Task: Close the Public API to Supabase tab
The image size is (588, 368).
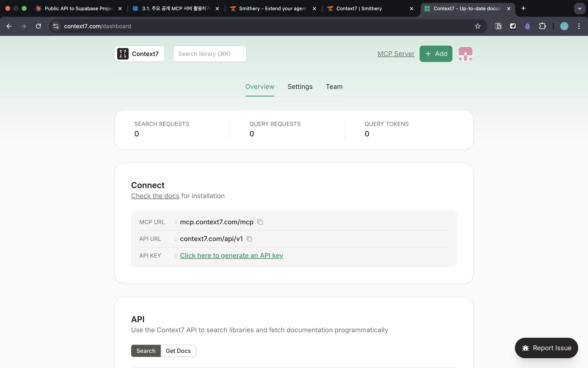Action: coord(120,9)
